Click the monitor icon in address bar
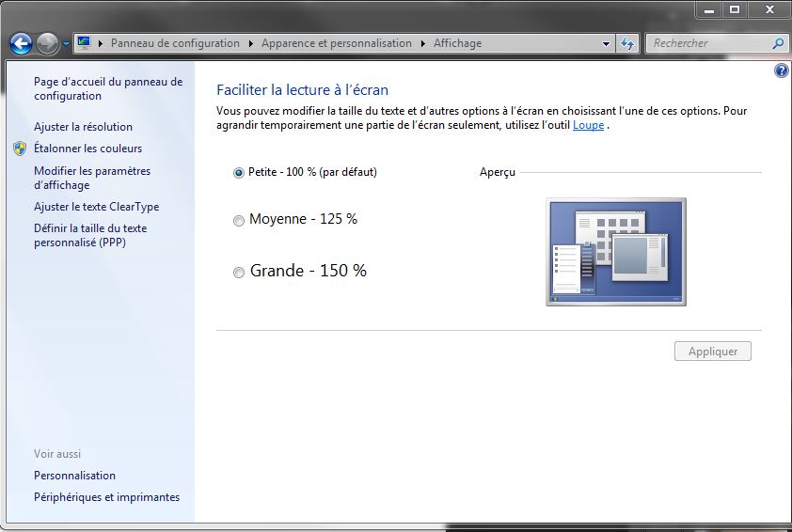This screenshot has width=792, height=532. click(x=85, y=43)
